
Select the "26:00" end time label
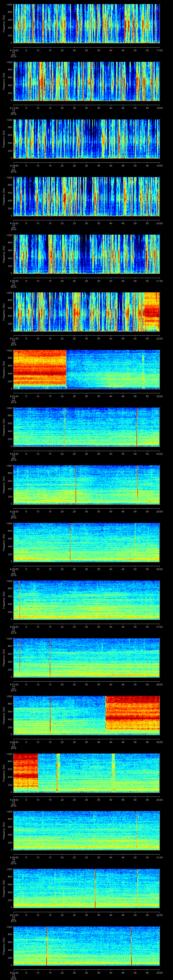[x=159, y=569]
